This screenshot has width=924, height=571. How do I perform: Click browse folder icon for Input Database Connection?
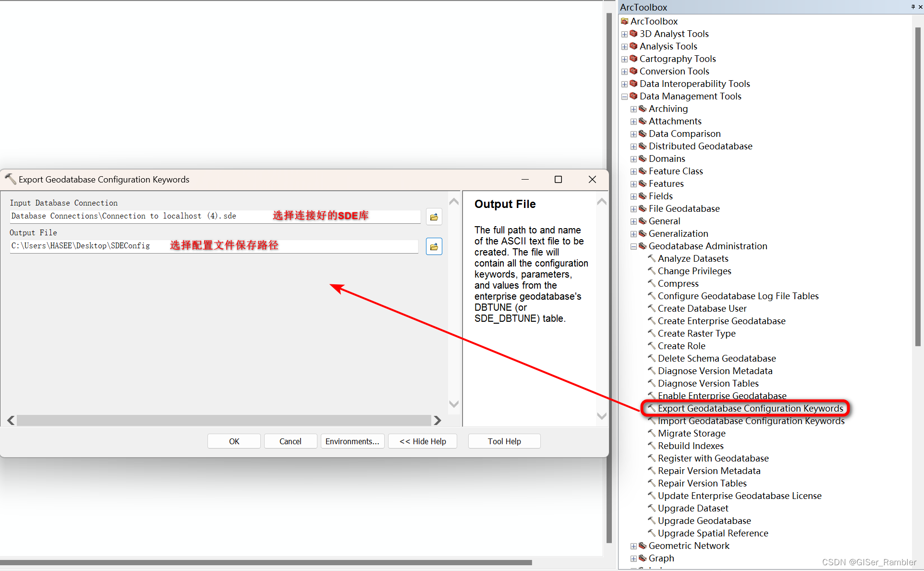pyautogui.click(x=434, y=217)
